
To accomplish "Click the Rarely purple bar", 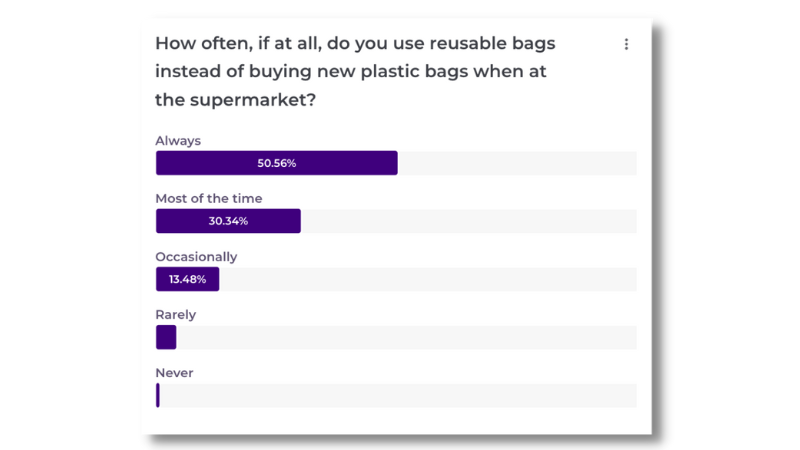I will (x=166, y=337).
